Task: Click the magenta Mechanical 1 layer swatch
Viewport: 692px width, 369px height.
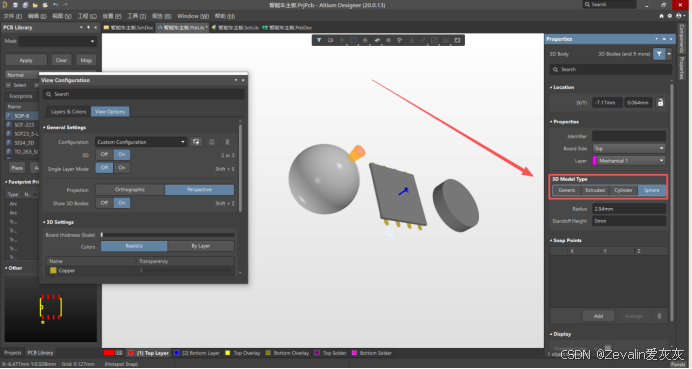Action: tap(594, 161)
